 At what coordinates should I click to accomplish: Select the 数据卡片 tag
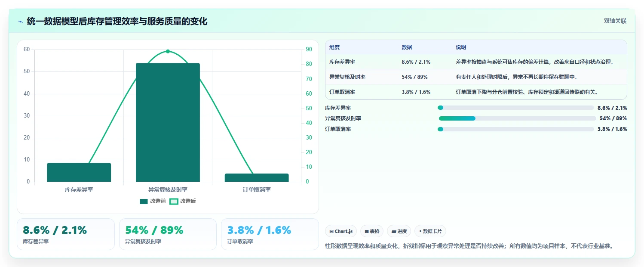(431, 231)
